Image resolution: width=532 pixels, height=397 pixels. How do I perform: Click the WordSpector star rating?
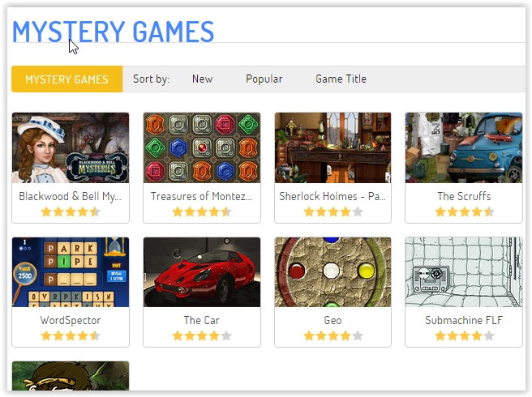pyautogui.click(x=71, y=336)
